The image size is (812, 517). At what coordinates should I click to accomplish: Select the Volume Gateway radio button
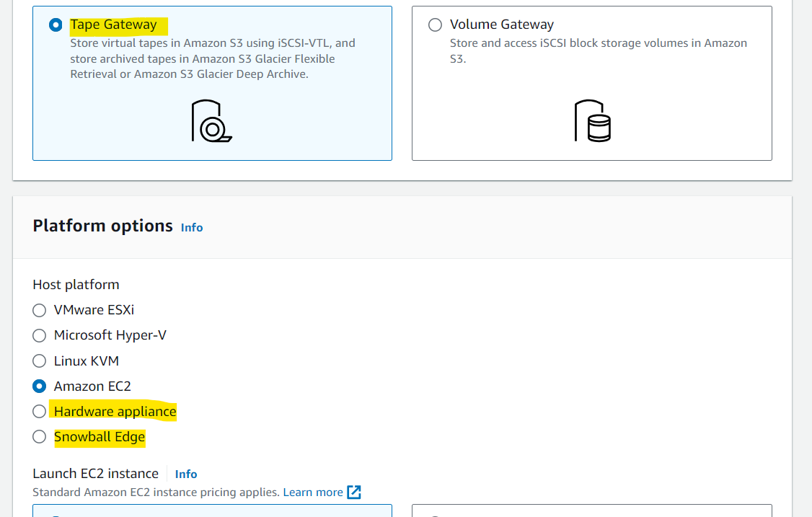pyautogui.click(x=435, y=25)
